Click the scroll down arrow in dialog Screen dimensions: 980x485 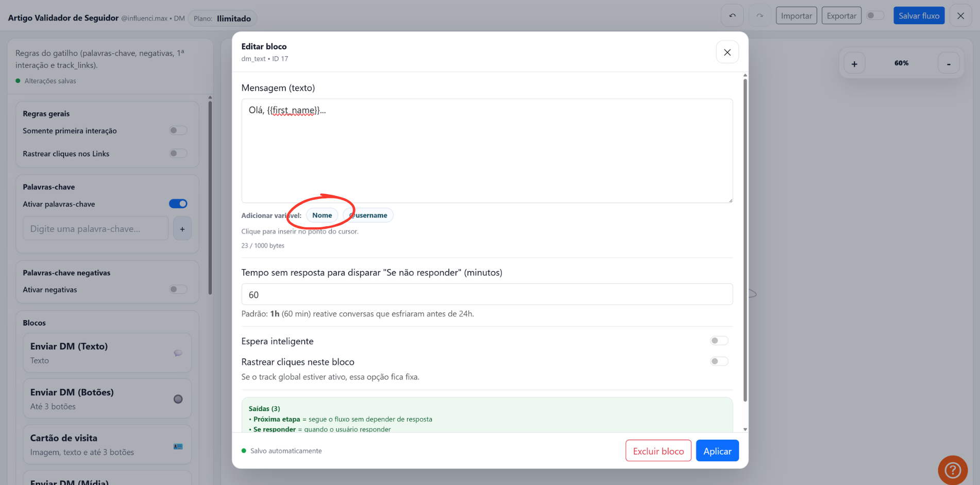pyautogui.click(x=745, y=429)
